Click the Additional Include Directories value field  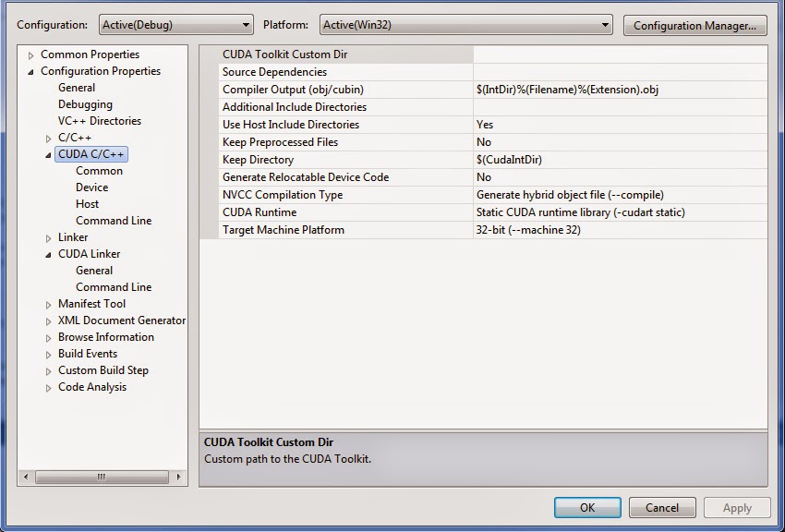click(x=620, y=107)
